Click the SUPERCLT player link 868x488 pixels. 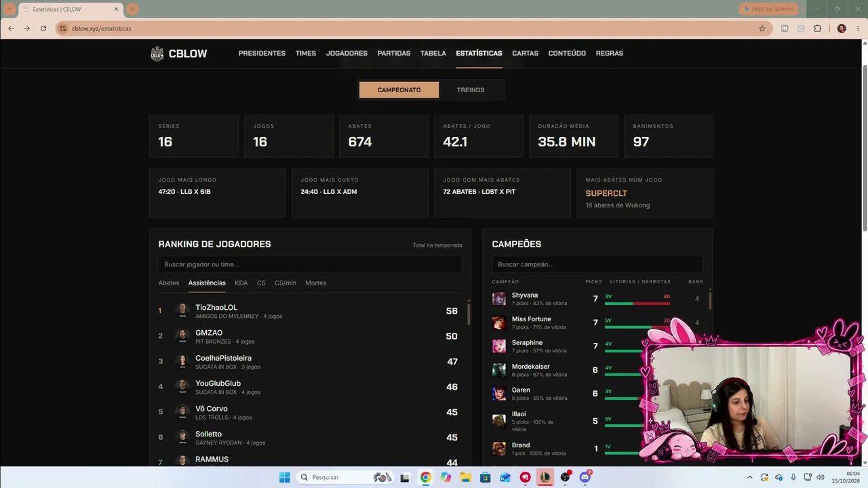606,193
